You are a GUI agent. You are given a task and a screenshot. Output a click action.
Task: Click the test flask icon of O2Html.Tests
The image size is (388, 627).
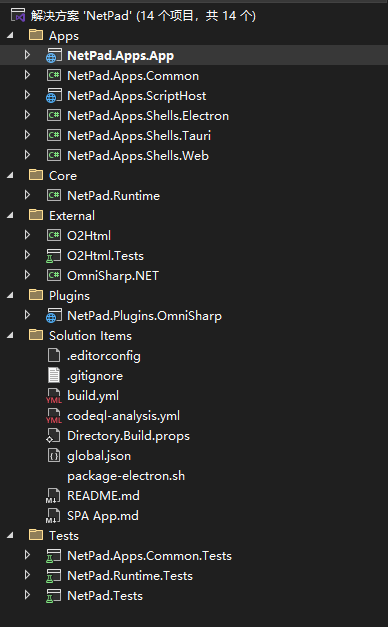point(54,256)
